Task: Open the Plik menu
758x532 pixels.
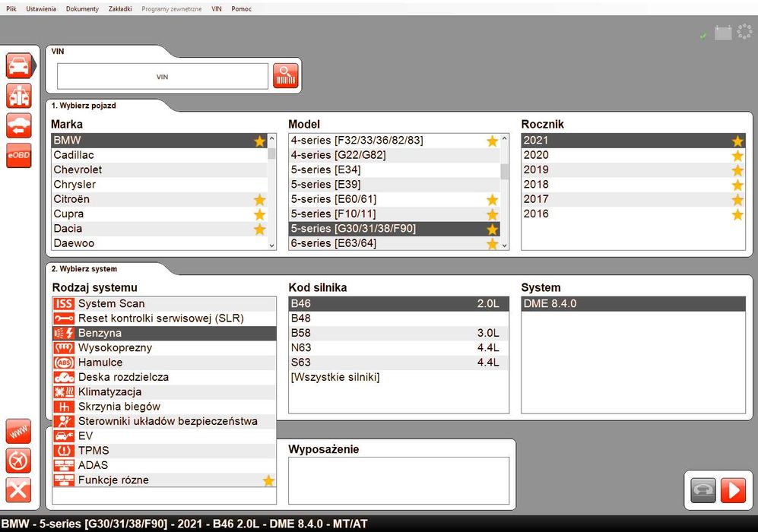Action: (x=11, y=8)
